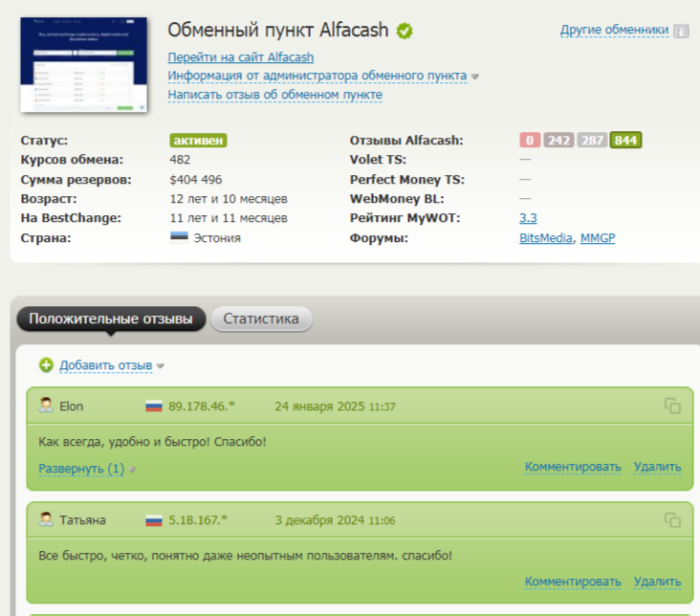This screenshot has height=616, width=700.
Task: Click Написать отзыв об обменном пункте
Action: tap(275, 95)
